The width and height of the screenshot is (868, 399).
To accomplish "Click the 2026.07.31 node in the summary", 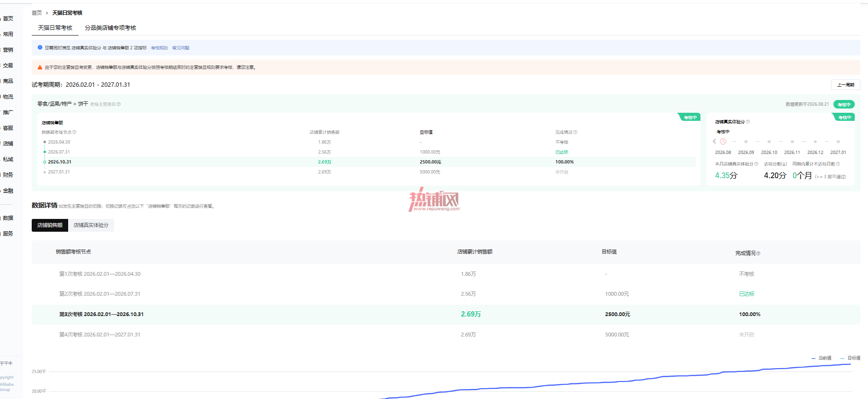I will click(59, 152).
